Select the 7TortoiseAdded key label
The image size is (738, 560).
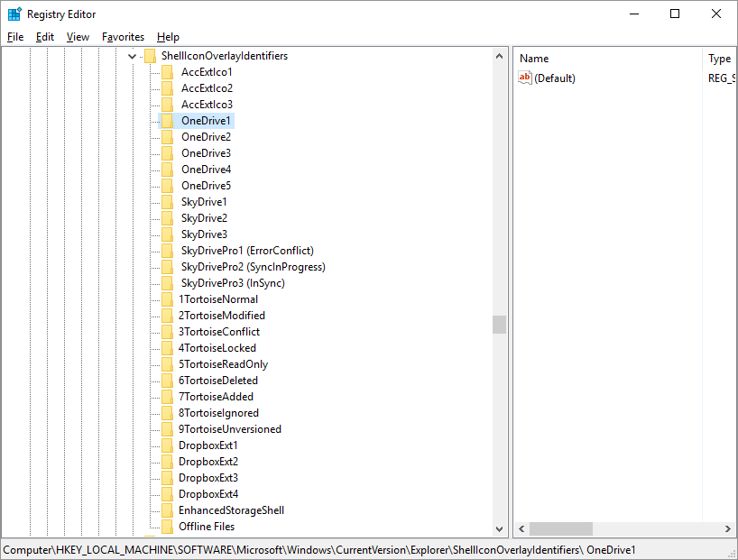(x=216, y=397)
